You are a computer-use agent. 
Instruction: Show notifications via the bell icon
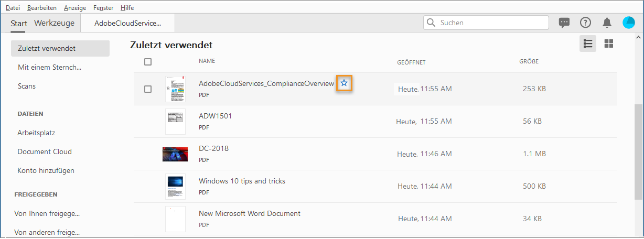(x=607, y=23)
